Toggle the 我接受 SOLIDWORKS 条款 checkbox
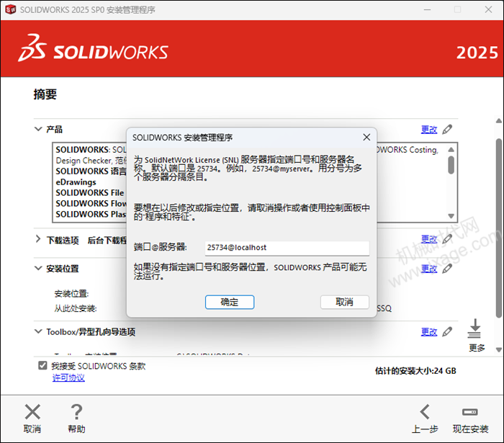 pos(42,365)
